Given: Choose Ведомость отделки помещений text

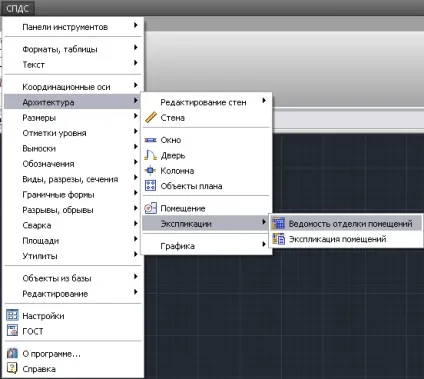Looking at the screenshot, I should [x=350, y=224].
